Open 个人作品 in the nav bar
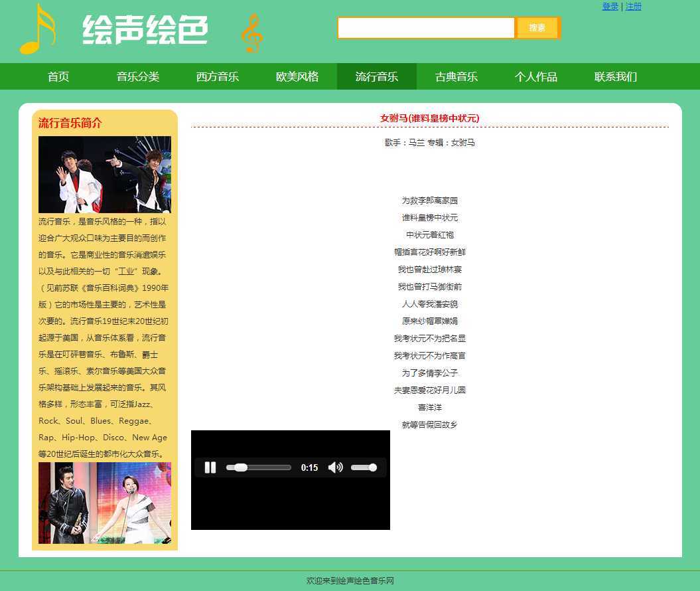 pyautogui.click(x=536, y=76)
